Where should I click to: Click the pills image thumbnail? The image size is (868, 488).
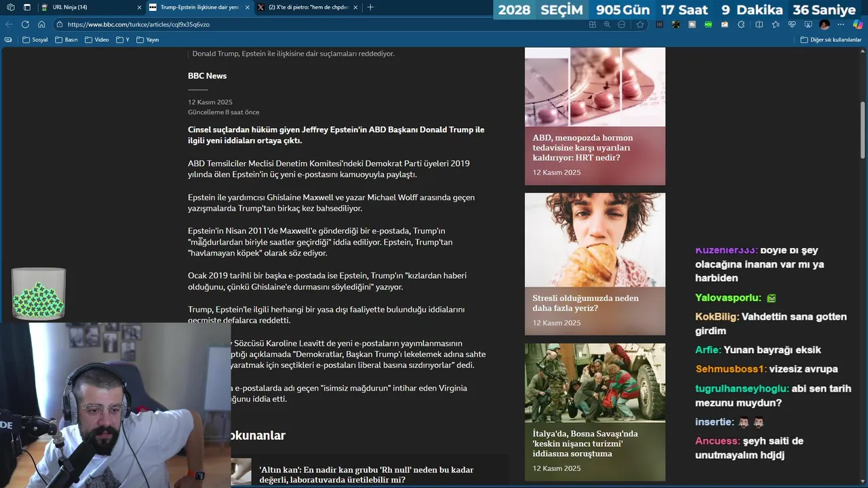click(595, 87)
